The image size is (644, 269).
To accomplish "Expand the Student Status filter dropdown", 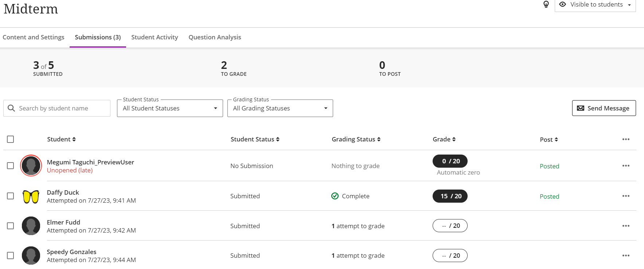I will click(x=170, y=108).
